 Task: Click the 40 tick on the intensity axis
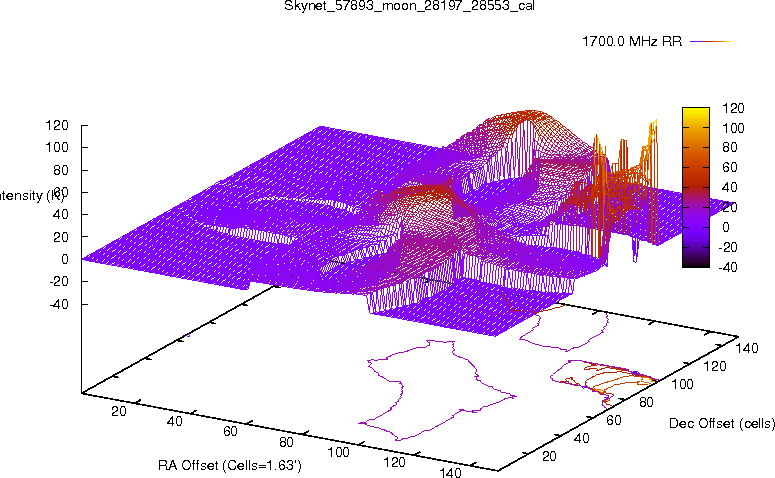pyautogui.click(x=60, y=215)
